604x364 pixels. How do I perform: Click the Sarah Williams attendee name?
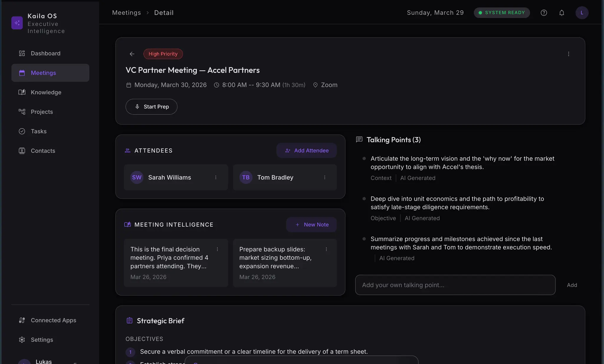point(169,177)
